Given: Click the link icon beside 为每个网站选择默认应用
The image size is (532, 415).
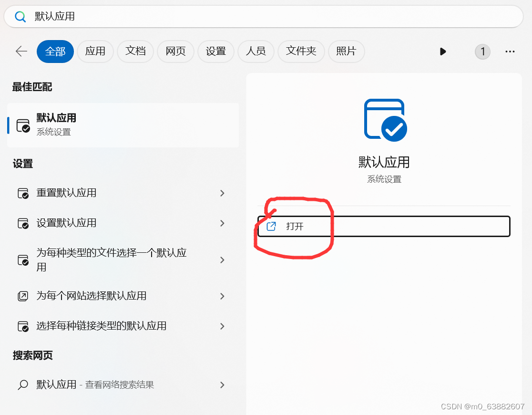Looking at the screenshot, I should pyautogui.click(x=23, y=296).
